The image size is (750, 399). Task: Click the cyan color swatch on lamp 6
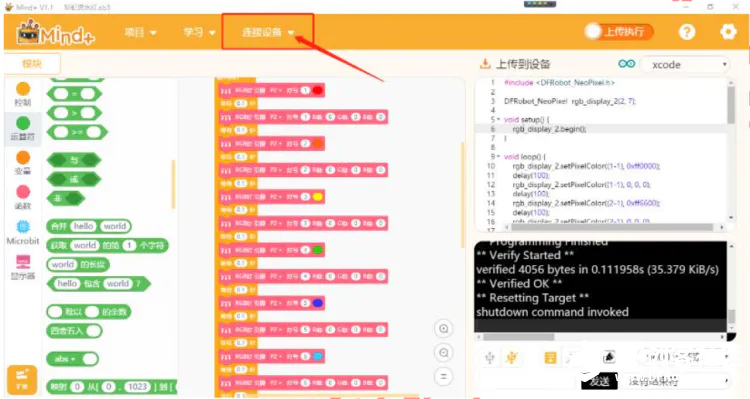pyautogui.click(x=317, y=356)
